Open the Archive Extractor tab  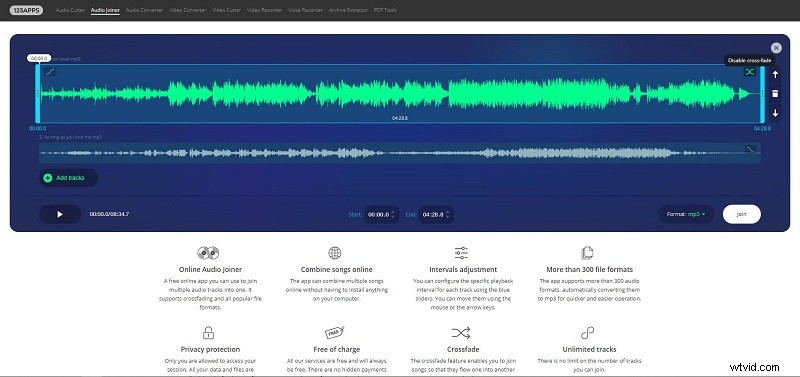[x=348, y=10]
